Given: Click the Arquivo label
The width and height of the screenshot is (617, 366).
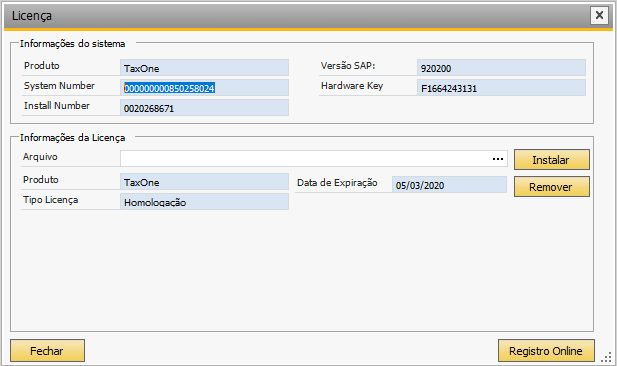Looking at the screenshot, I should pyautogui.click(x=40, y=157).
